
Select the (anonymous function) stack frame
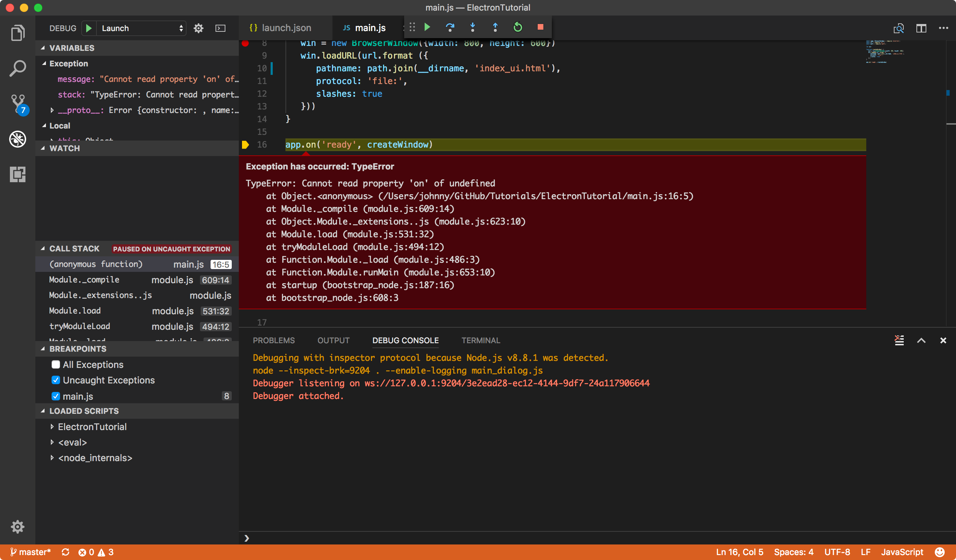point(137,264)
